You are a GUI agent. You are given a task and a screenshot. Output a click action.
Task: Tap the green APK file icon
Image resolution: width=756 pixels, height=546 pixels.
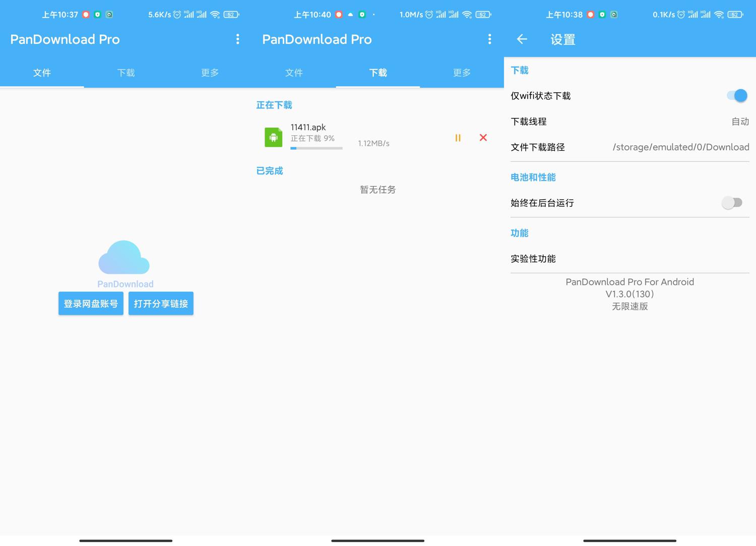(273, 137)
